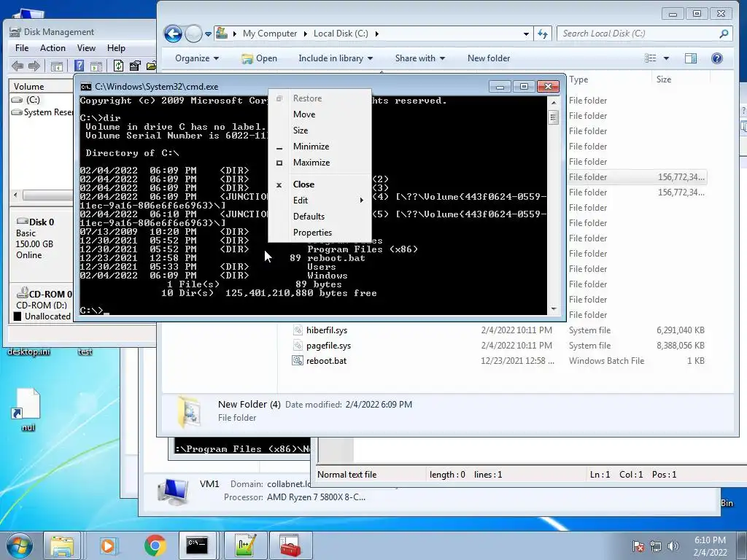Expand arrow after Local Disk (C:) breadcrumb
747x560 pixels.
tap(377, 34)
